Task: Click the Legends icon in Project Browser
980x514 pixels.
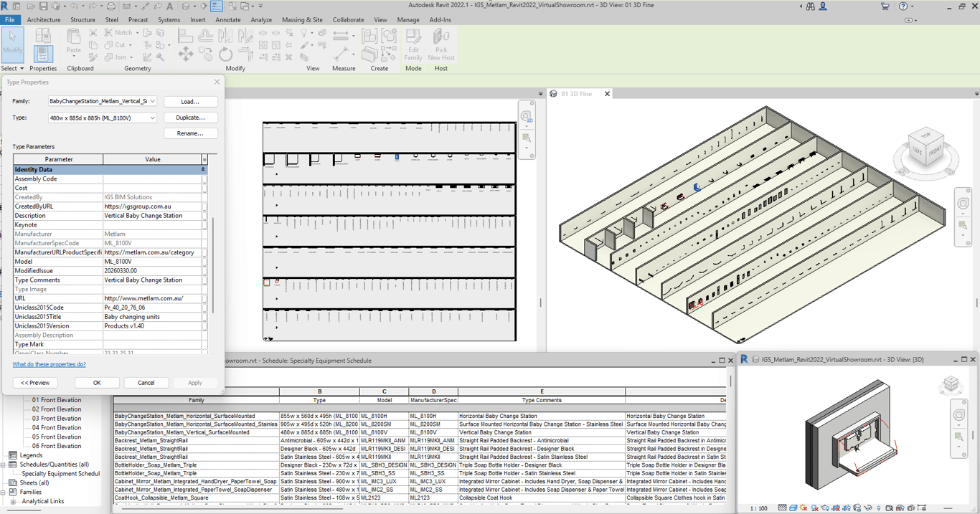Action: (x=13, y=455)
